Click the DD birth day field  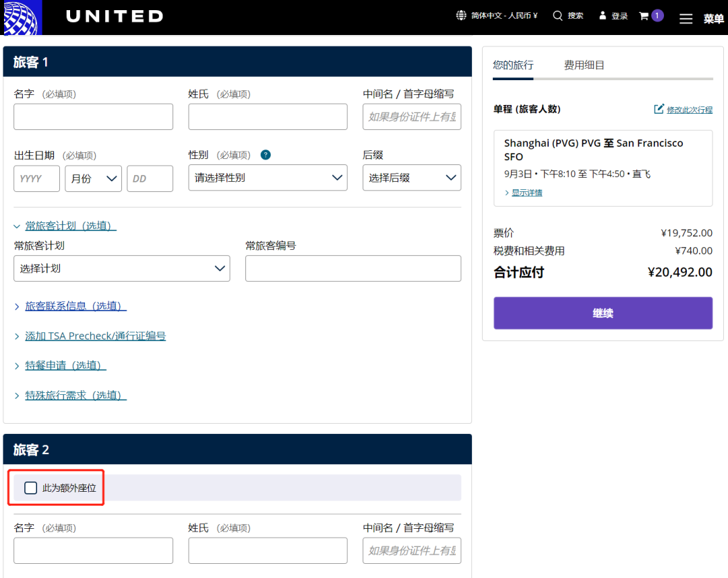tap(150, 179)
